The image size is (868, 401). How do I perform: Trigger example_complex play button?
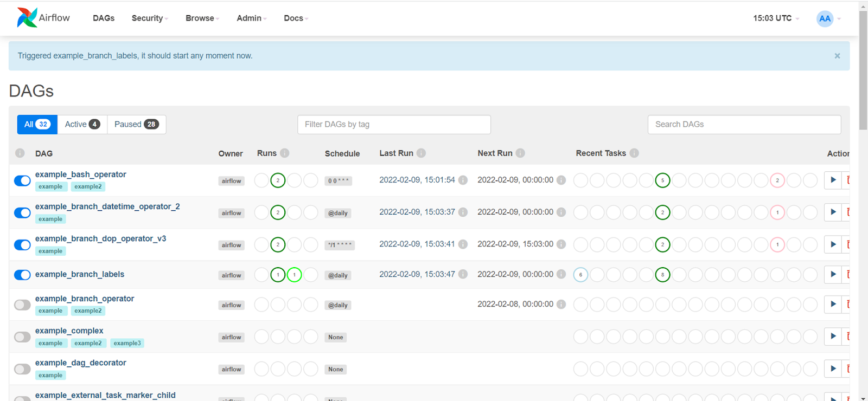point(833,337)
